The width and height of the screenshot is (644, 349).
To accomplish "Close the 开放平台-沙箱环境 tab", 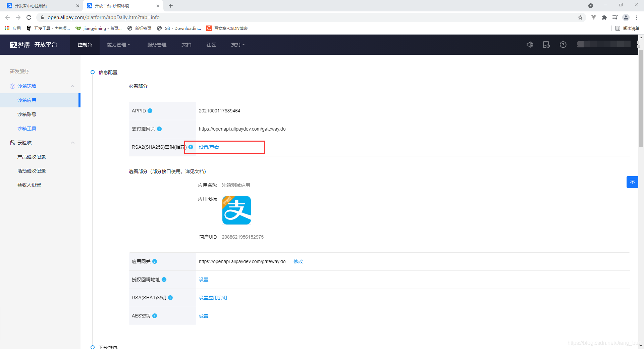I will pos(158,6).
